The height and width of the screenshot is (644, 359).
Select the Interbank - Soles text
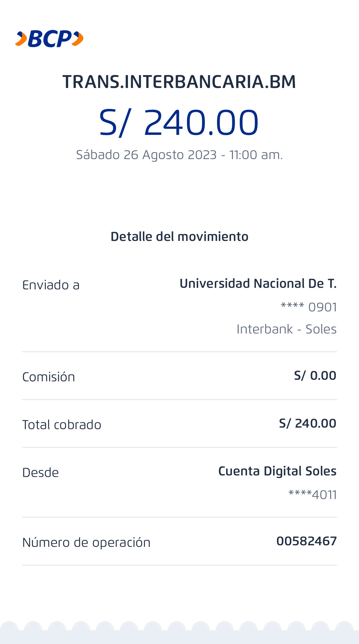pyautogui.click(x=287, y=329)
